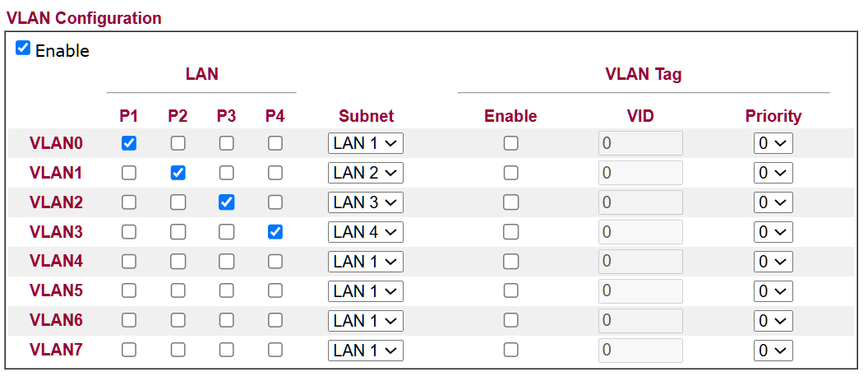
Task: Click the VID field for VLAN7
Action: coord(640,350)
